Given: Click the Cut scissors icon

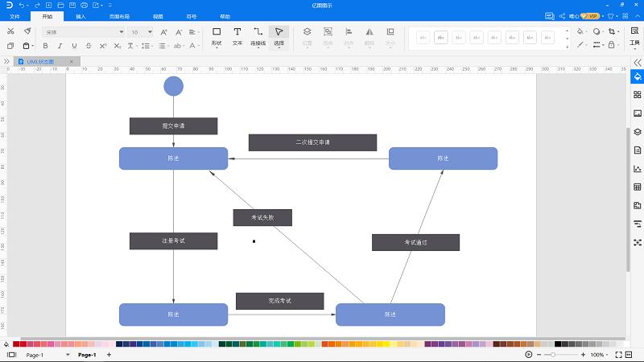Looking at the screenshot, I should [10, 31].
